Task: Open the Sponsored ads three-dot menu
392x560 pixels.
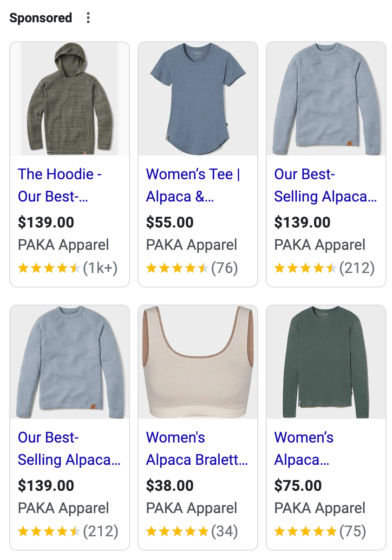Action: 88,18
